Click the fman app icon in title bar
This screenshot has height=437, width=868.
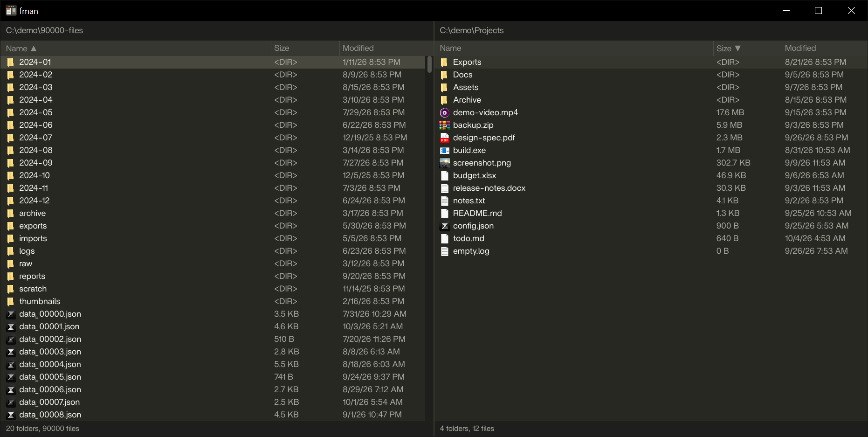pyautogui.click(x=11, y=11)
